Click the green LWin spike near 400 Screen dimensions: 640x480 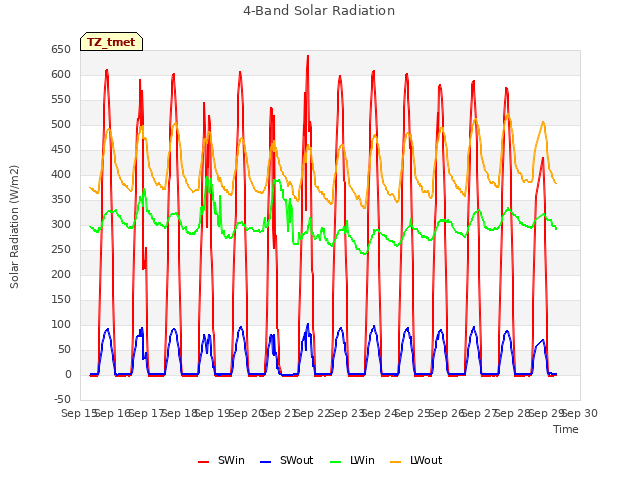tap(207, 178)
